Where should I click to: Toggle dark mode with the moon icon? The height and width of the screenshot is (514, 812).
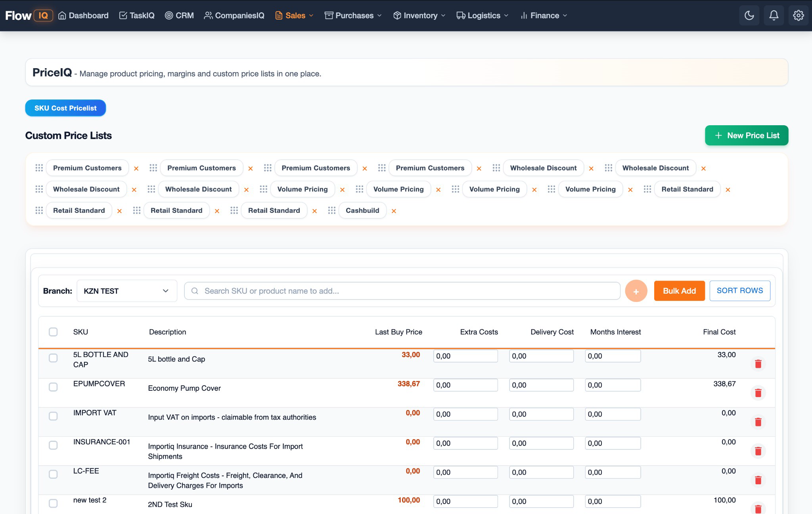point(749,15)
